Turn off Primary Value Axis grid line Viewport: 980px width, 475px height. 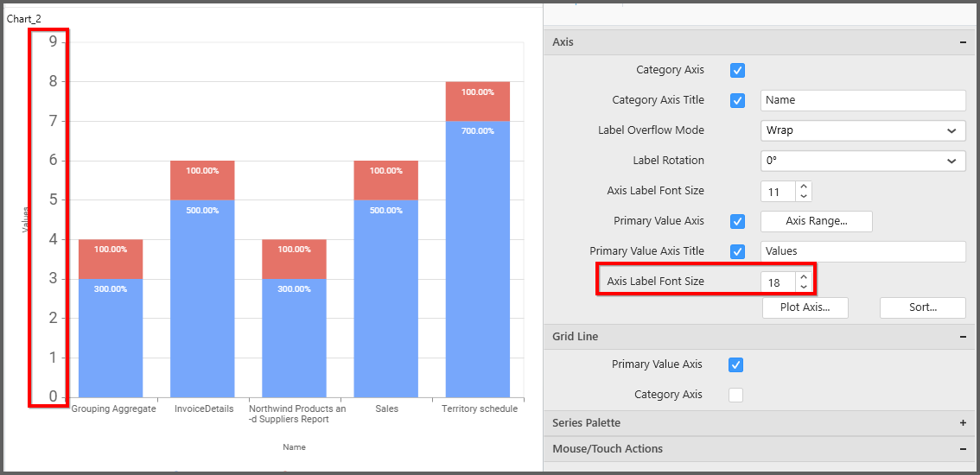click(735, 364)
